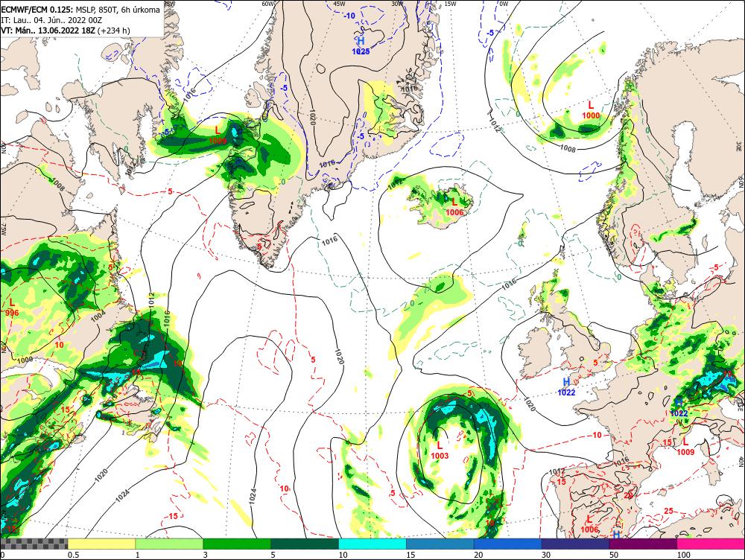Click the '30' legend scale label
745x560 pixels.
pos(546,555)
